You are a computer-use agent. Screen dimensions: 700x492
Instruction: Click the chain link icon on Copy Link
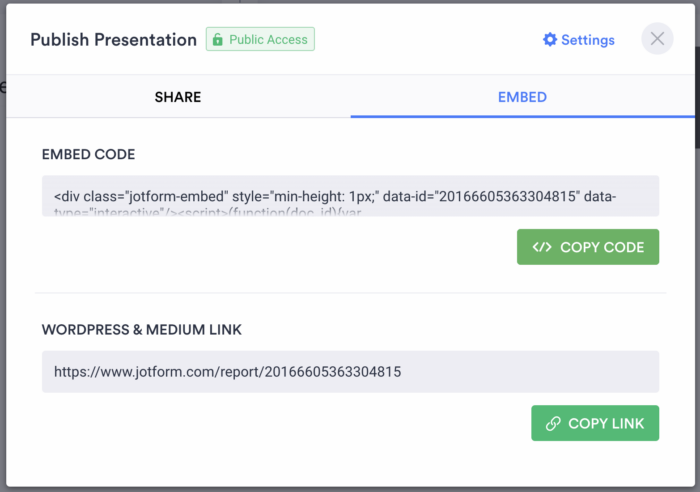click(x=553, y=423)
